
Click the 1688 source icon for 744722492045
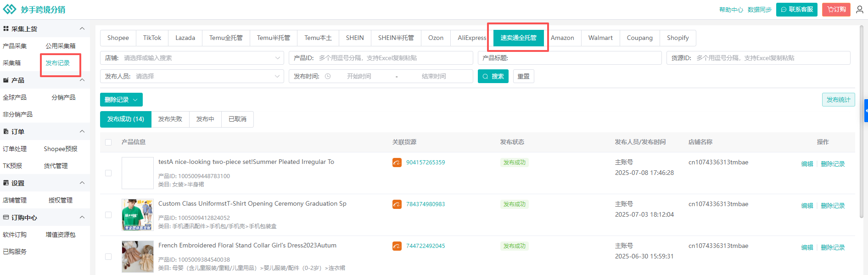point(397,246)
